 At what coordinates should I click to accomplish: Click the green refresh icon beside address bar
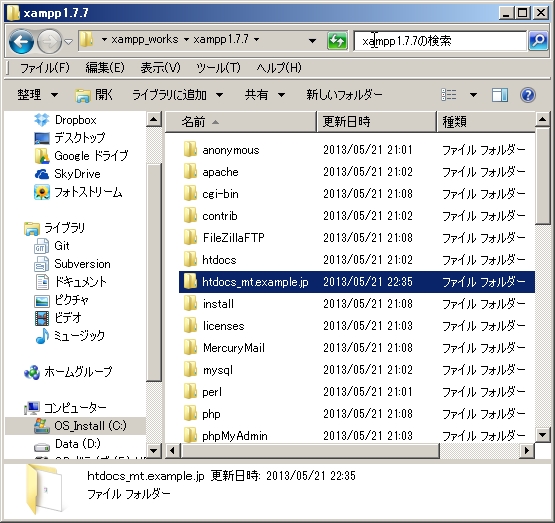point(337,41)
